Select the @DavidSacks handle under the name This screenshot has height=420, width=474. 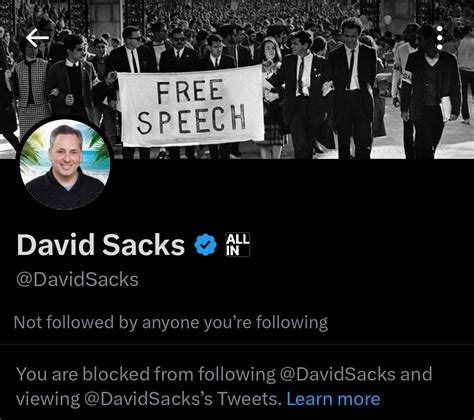click(77, 279)
